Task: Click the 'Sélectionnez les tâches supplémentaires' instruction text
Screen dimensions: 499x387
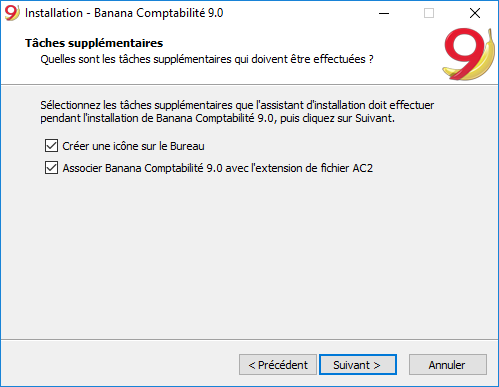Action: pos(237,105)
